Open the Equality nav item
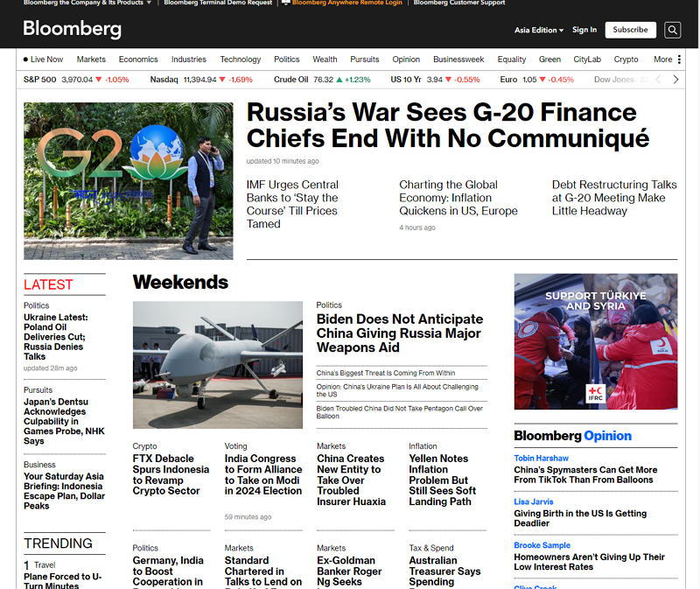The image size is (700, 589). 512,60
